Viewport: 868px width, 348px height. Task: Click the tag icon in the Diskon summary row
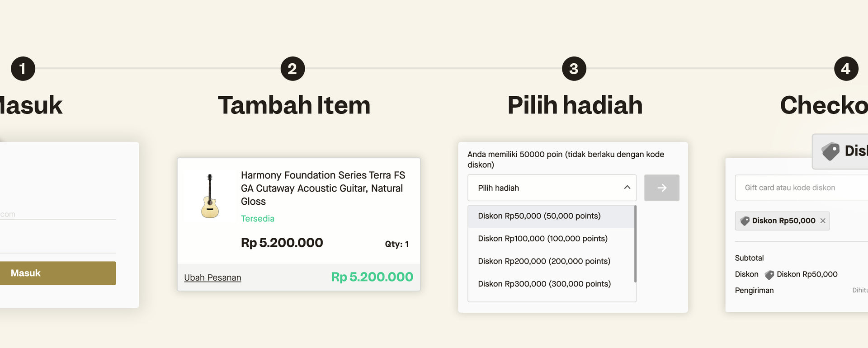[x=769, y=274]
